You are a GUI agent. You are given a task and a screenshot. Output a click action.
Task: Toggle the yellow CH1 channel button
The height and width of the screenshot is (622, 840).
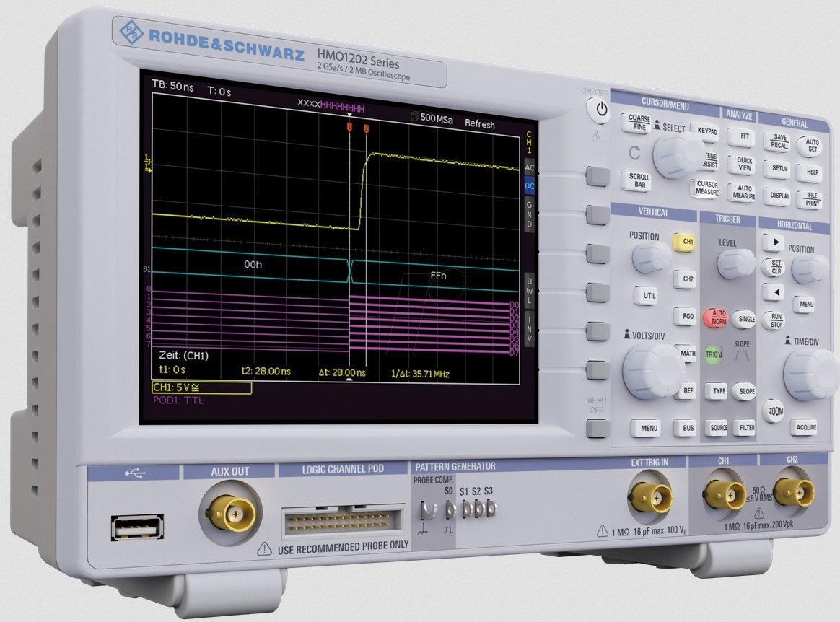point(687,242)
